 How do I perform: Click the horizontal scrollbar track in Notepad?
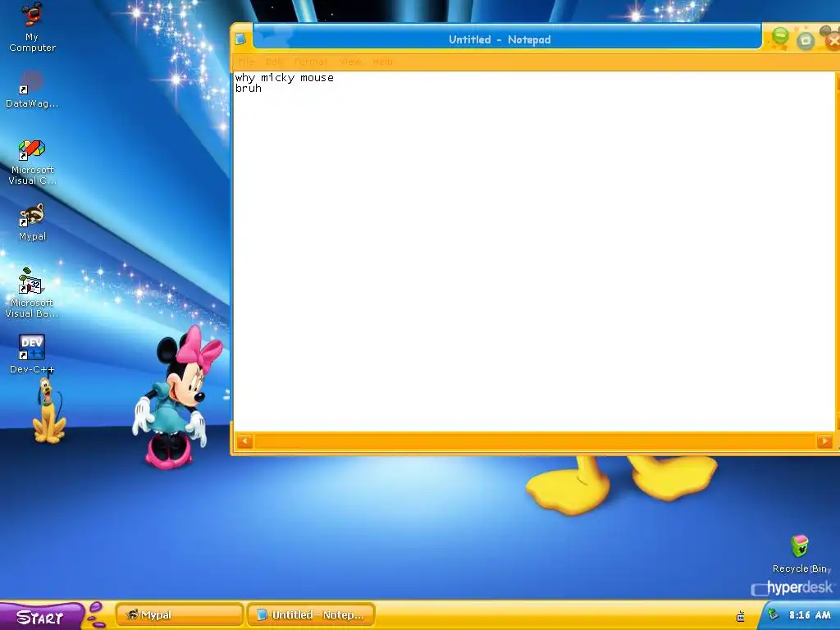pyautogui.click(x=535, y=441)
